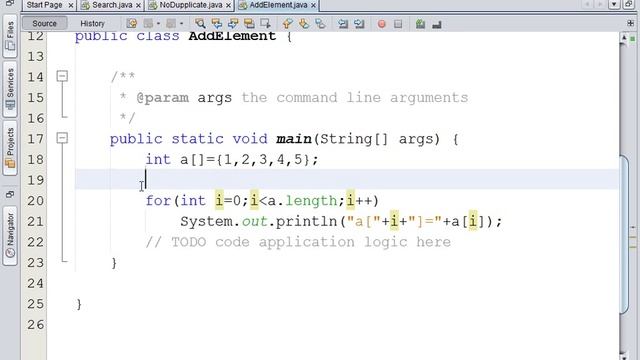Click 'println' in line 21

pyautogui.click(x=307, y=222)
